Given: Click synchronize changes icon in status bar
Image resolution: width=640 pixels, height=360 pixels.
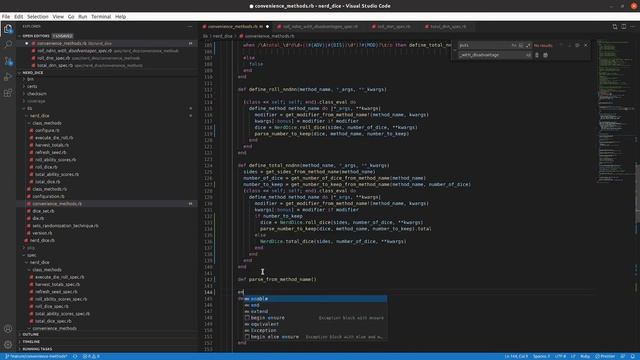Looking at the screenshot, I should pos(75,356).
